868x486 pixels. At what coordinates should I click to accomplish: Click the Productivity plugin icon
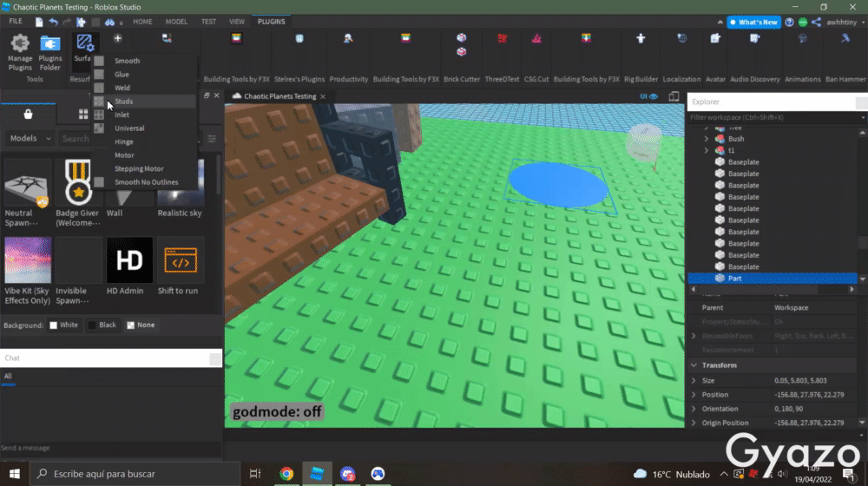coord(348,38)
